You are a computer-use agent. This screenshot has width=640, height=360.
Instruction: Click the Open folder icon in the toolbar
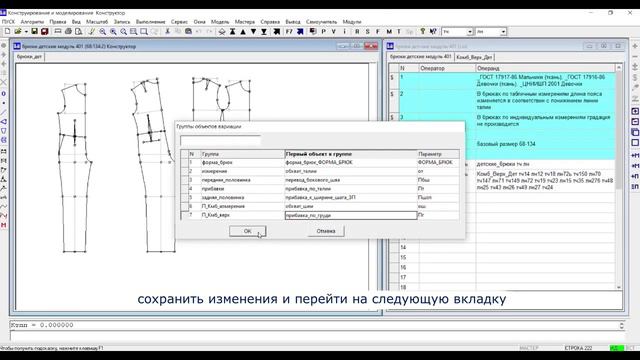click(x=18, y=31)
